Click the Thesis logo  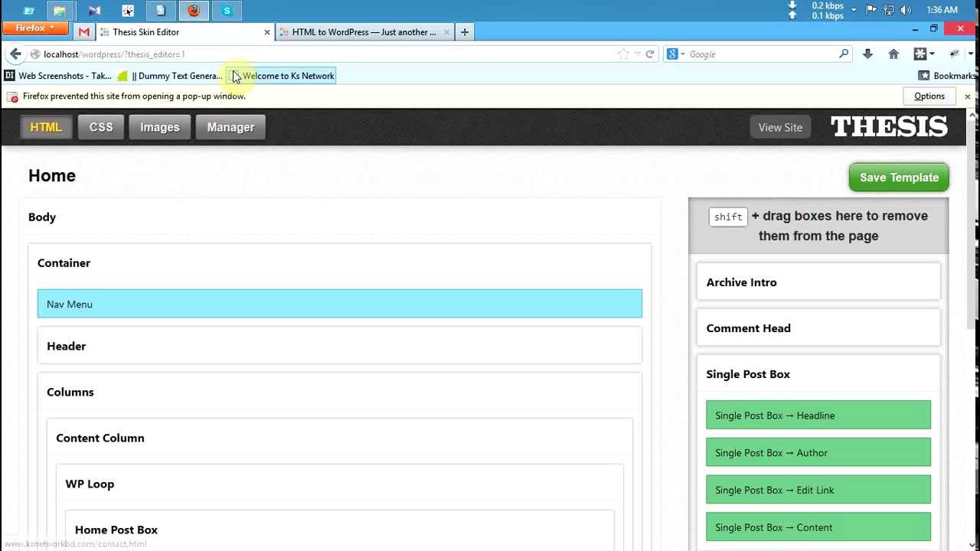(890, 127)
